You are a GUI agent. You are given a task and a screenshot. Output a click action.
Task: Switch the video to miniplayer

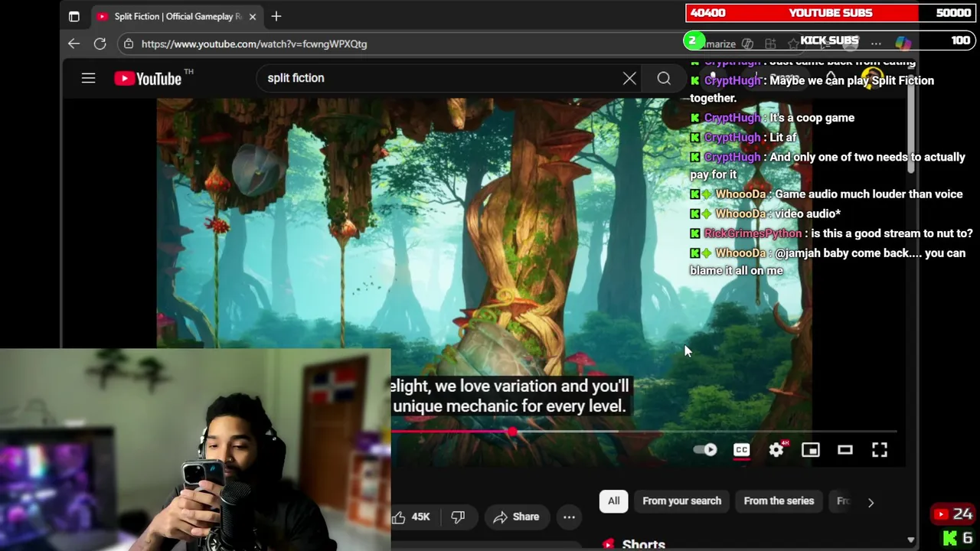pos(810,450)
